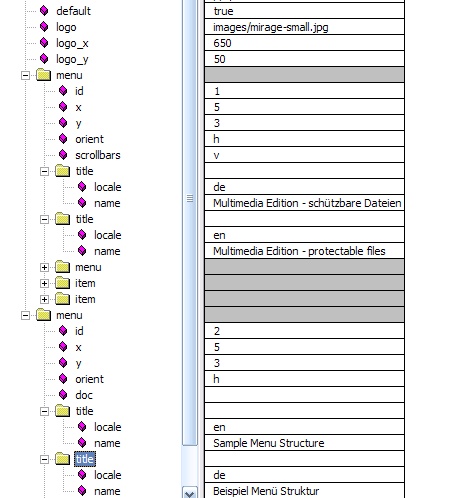This screenshot has height=498, width=476.
Task: Select the default attribute diamond icon
Action: 44,11
